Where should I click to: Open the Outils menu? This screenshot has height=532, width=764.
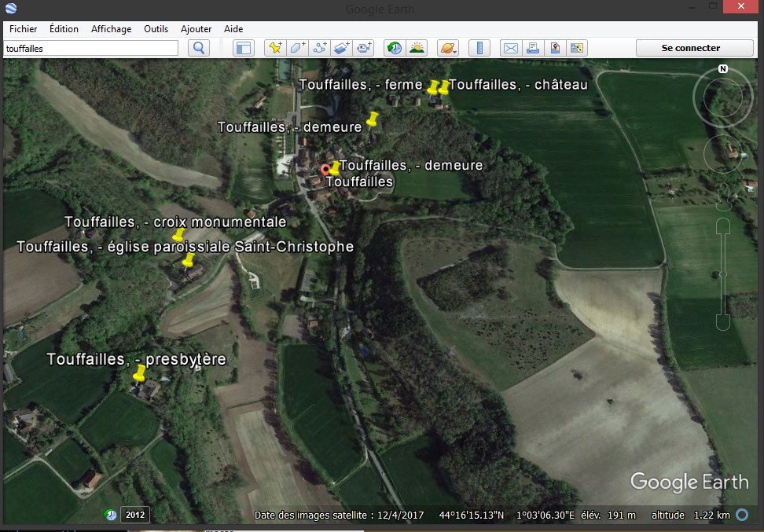click(156, 29)
